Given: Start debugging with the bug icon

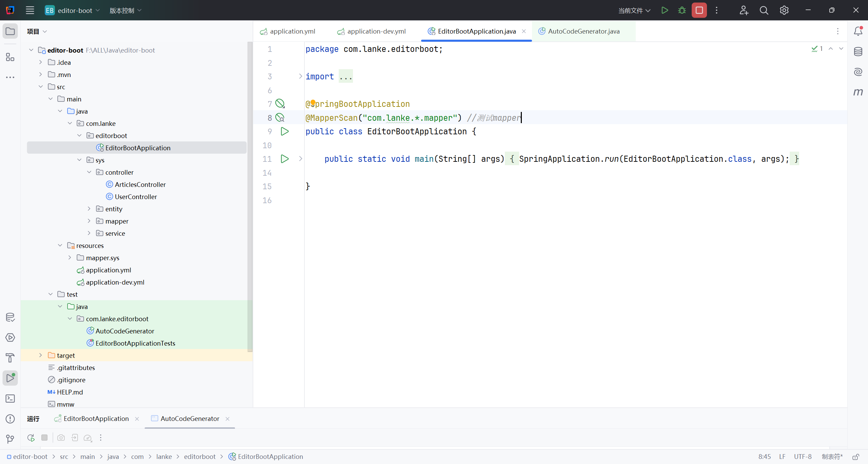Looking at the screenshot, I should click(x=682, y=10).
